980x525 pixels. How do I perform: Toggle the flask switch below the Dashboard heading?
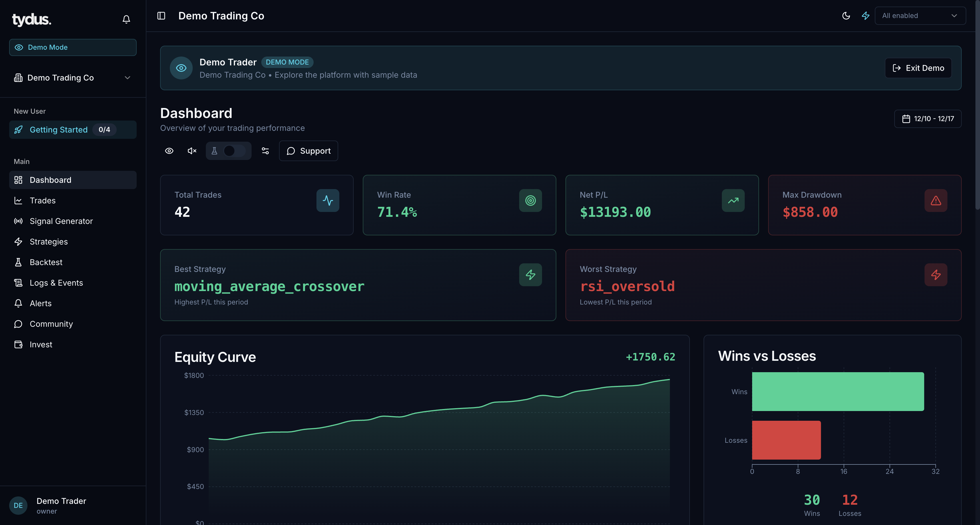tap(228, 151)
